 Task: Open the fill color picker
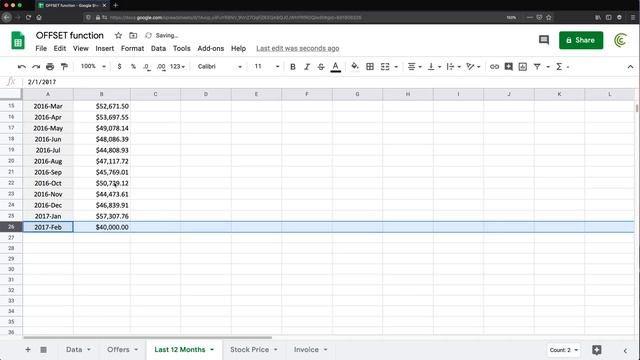point(355,67)
